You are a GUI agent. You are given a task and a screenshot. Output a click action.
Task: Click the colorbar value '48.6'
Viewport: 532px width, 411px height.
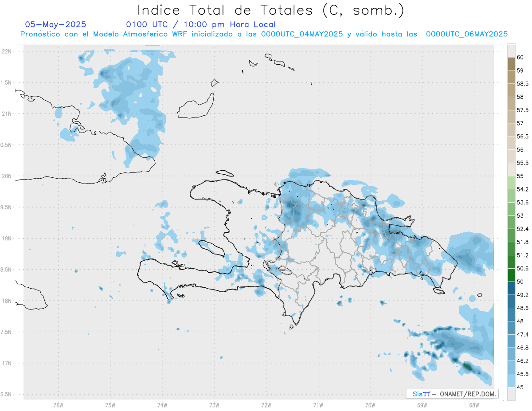[x=523, y=308]
